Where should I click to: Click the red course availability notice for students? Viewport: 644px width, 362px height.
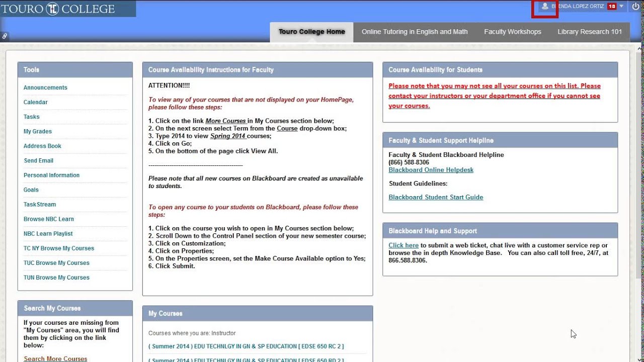tap(495, 96)
